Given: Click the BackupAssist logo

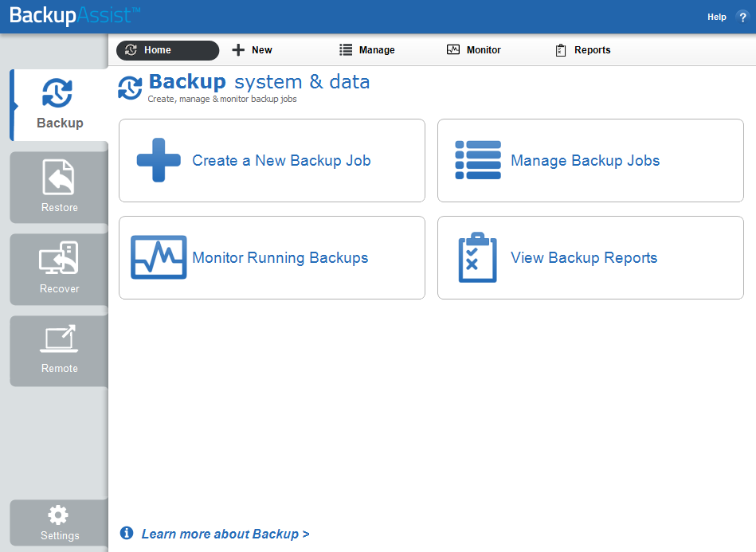Looking at the screenshot, I should pos(75,15).
